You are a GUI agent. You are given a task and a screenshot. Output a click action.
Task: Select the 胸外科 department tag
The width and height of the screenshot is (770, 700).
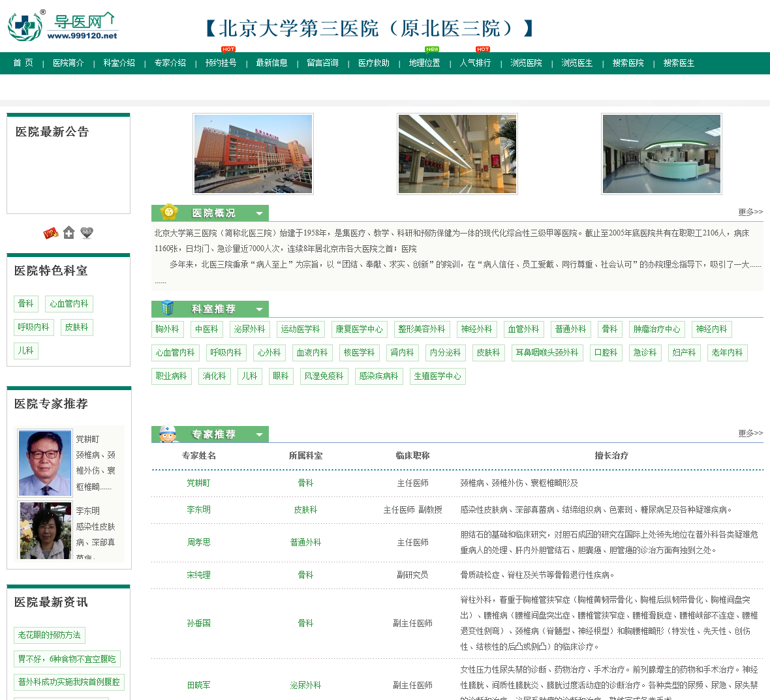168,329
